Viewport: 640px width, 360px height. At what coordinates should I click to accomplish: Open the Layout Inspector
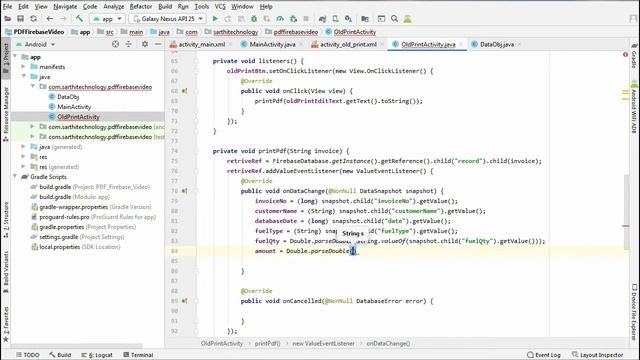(x=598, y=355)
